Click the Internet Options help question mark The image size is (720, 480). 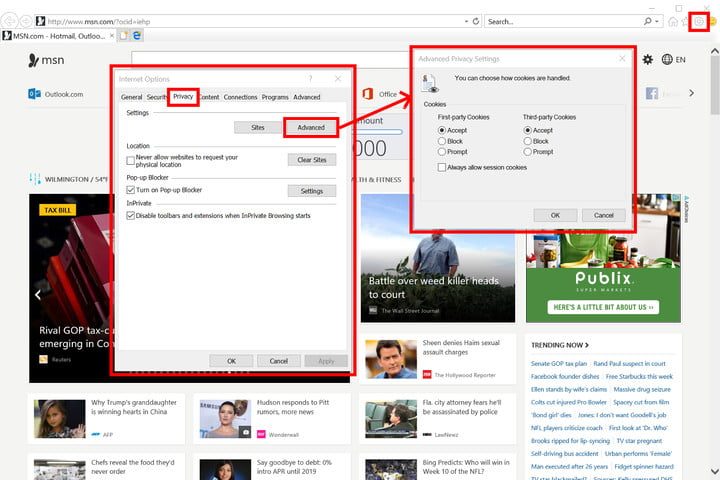tap(310, 79)
